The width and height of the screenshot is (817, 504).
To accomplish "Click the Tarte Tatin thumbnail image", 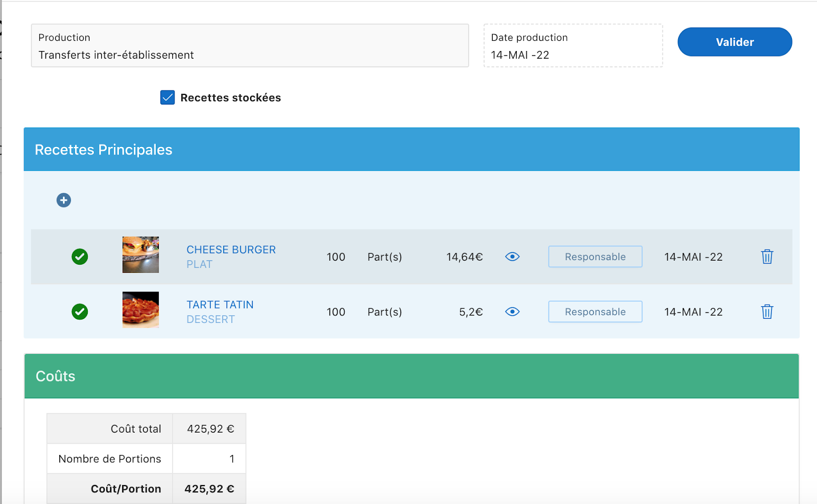I will pos(140,310).
